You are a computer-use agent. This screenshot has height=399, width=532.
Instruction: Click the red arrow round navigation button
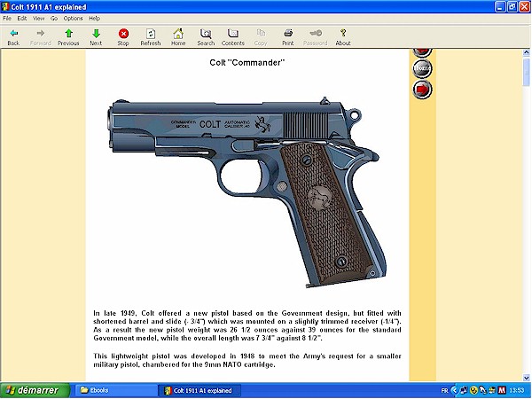[422, 90]
